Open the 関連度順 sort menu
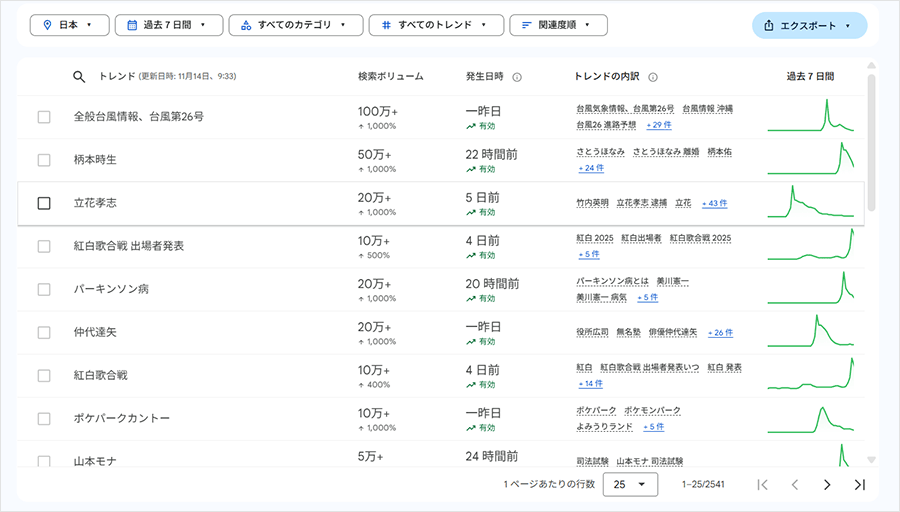 tap(558, 24)
